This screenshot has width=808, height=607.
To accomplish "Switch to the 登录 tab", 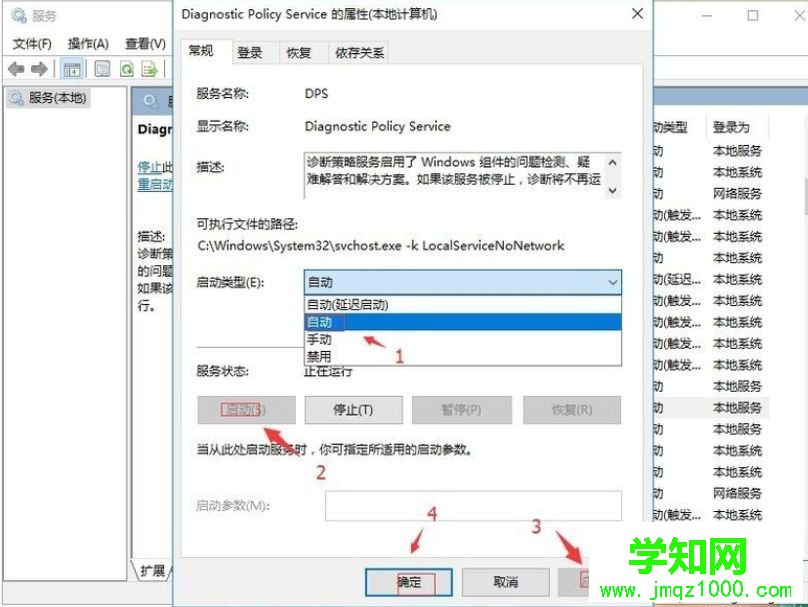I will coord(252,52).
